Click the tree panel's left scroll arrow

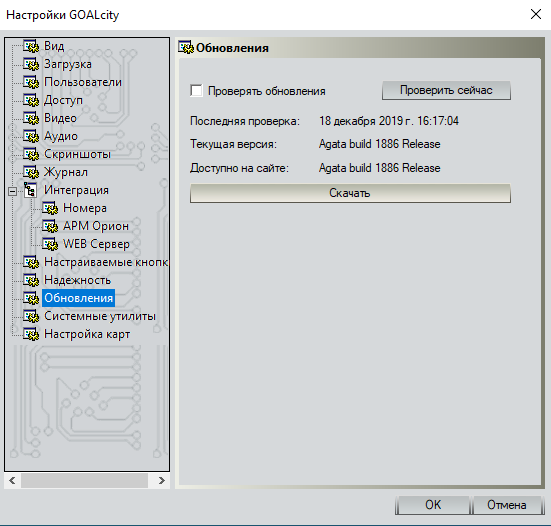click(x=12, y=480)
